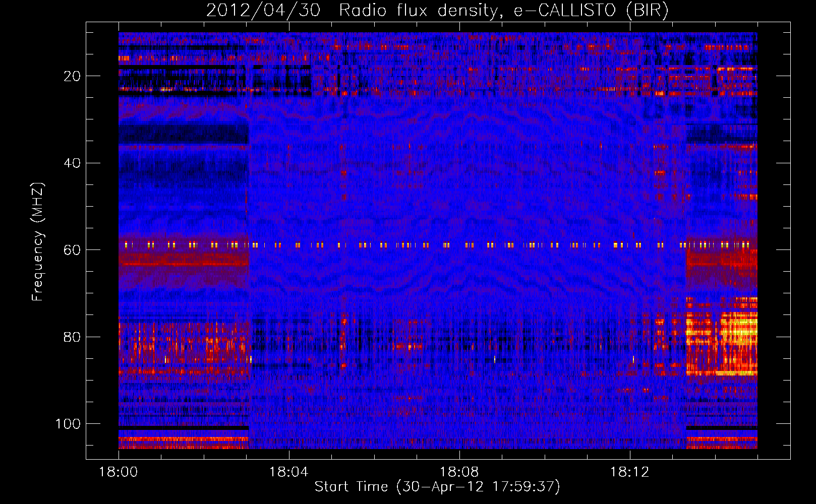Viewport: 816px width, 504px height.
Task: Click the 'Start Time (30-Apr-12 17:59:37)' axis label
Action: (x=437, y=487)
